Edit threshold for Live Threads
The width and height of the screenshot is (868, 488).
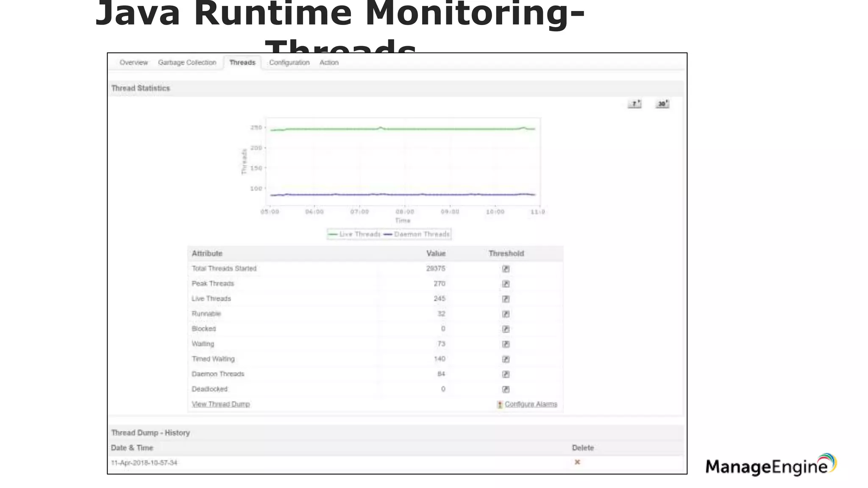click(506, 299)
